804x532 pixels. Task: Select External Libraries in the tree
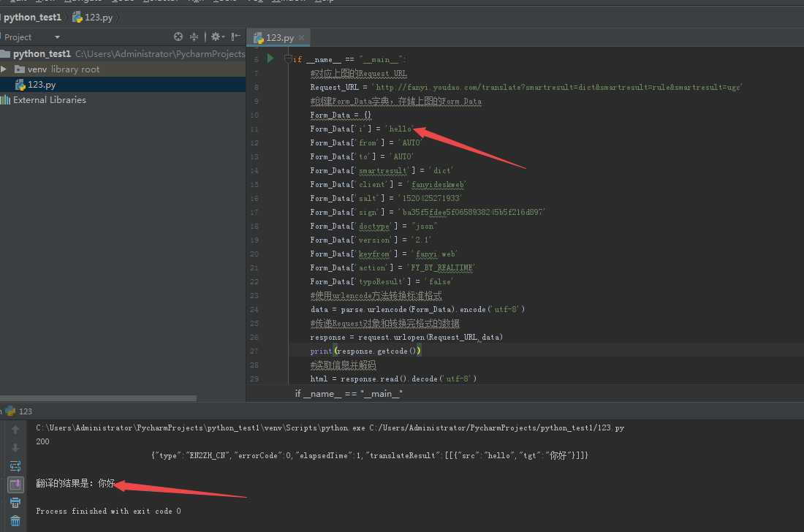pyautogui.click(x=49, y=100)
